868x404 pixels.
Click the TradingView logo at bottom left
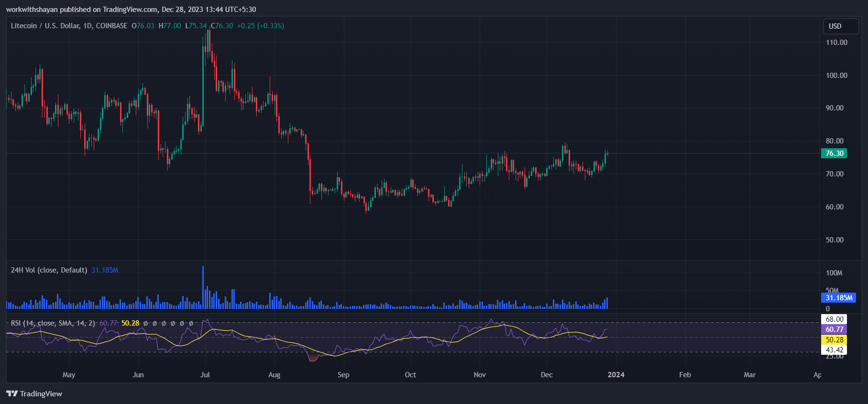coord(34,393)
